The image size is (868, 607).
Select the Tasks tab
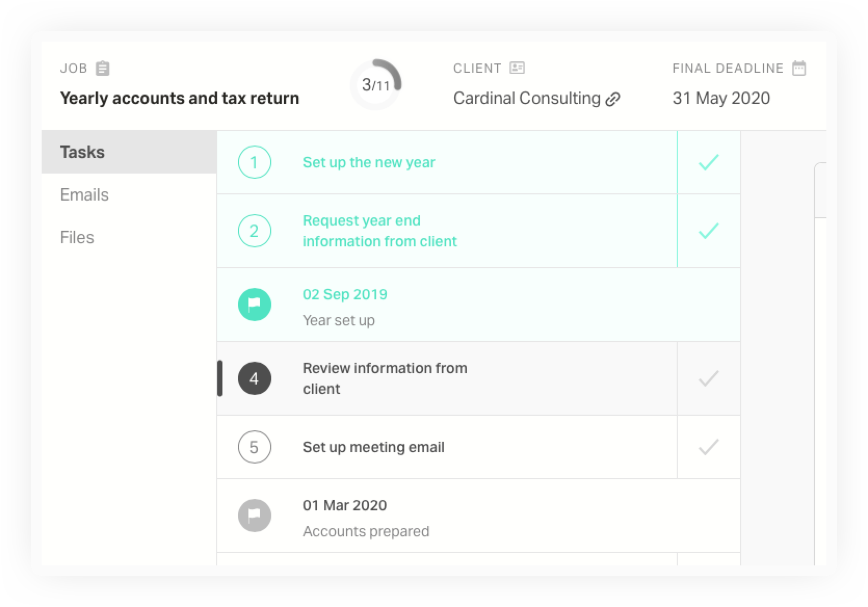coord(129,152)
